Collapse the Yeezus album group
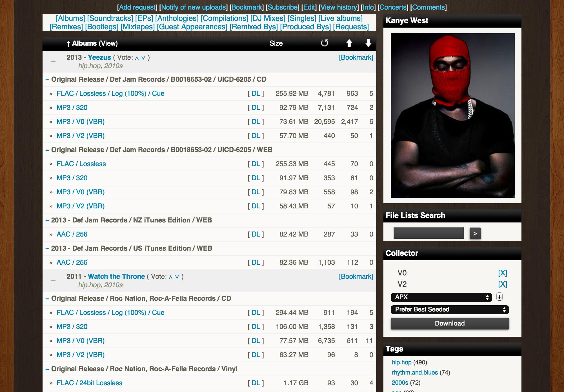 pyautogui.click(x=53, y=61)
